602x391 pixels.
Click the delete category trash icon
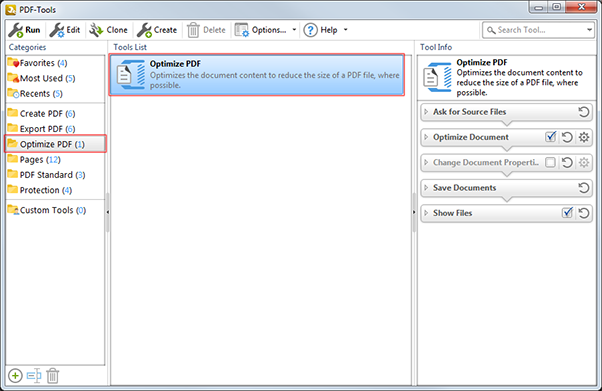[53, 375]
